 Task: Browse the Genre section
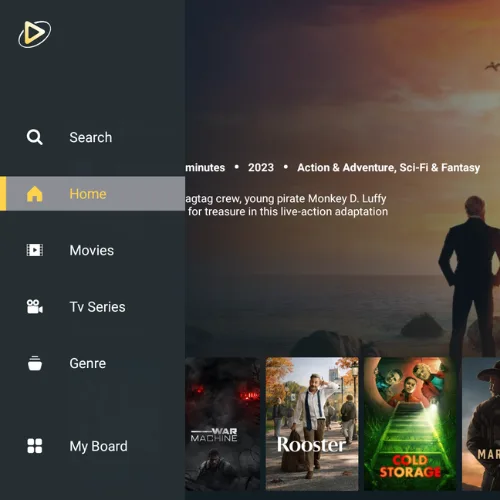click(x=92, y=363)
